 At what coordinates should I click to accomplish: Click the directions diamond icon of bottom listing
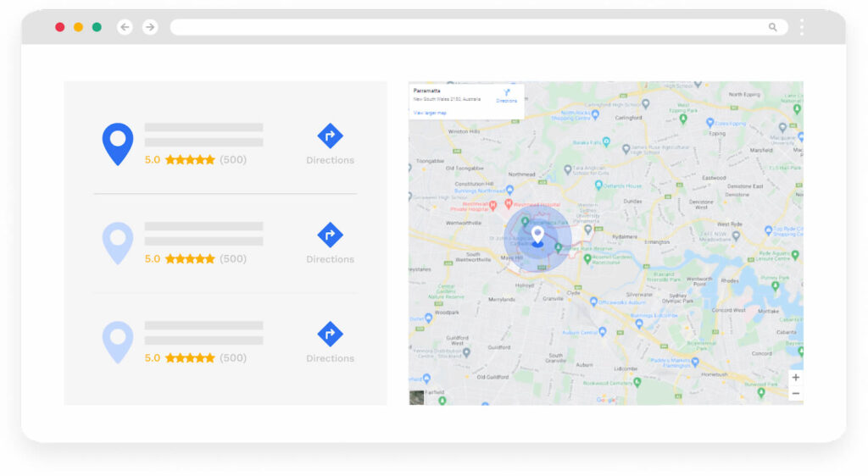(x=331, y=334)
